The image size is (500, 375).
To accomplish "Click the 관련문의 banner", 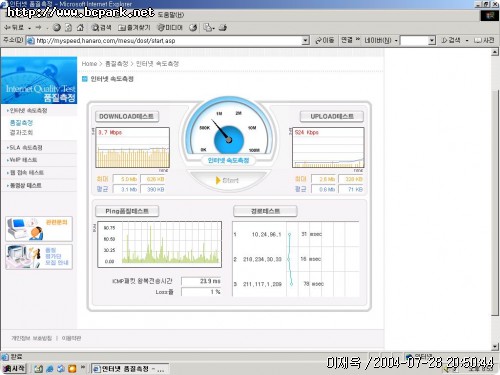I will tap(39, 229).
